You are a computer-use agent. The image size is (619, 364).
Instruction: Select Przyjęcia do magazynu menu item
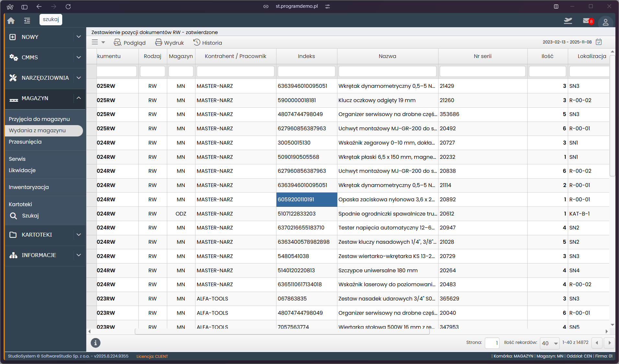39,119
